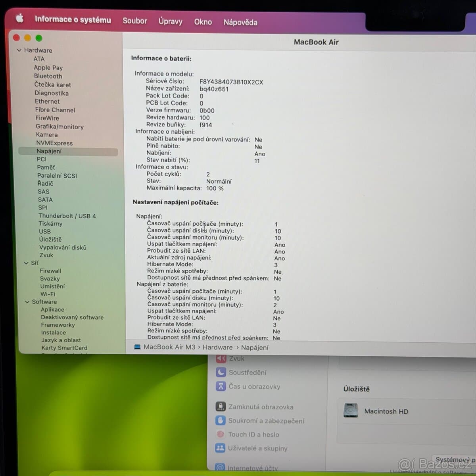Click Maximální kapacita value 100 %
The height and width of the screenshot is (476, 476).
click(x=215, y=188)
